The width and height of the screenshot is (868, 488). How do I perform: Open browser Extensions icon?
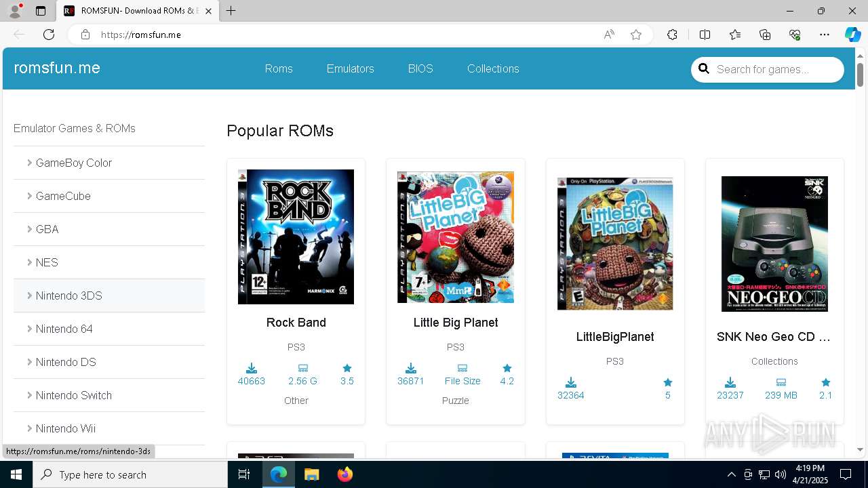click(x=672, y=35)
